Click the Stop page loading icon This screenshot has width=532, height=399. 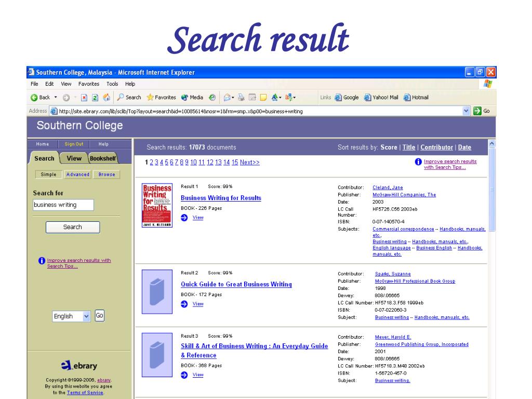[x=84, y=97]
